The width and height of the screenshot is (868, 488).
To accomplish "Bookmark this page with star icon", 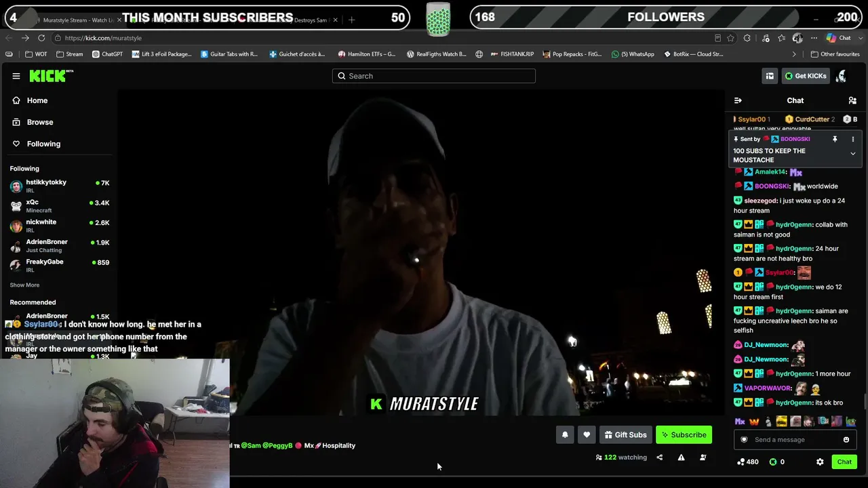I will 730,38.
